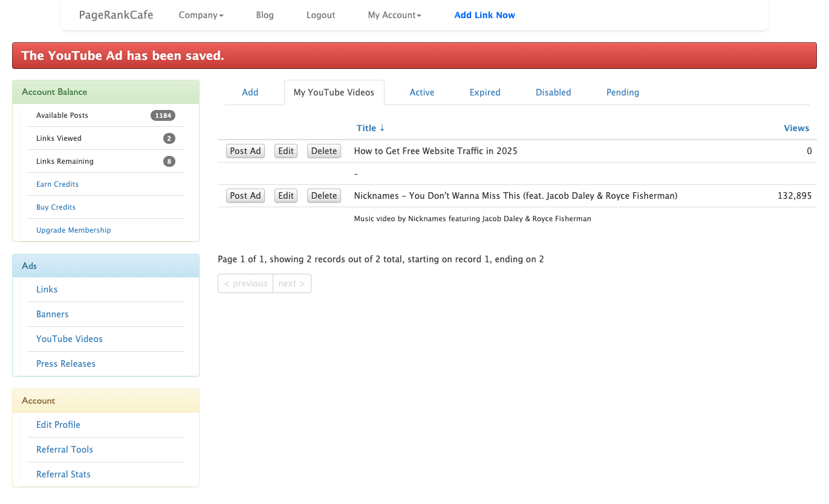Click the Available Posts 1184 badge
Image resolution: width=829 pixels, height=504 pixels.
(163, 115)
